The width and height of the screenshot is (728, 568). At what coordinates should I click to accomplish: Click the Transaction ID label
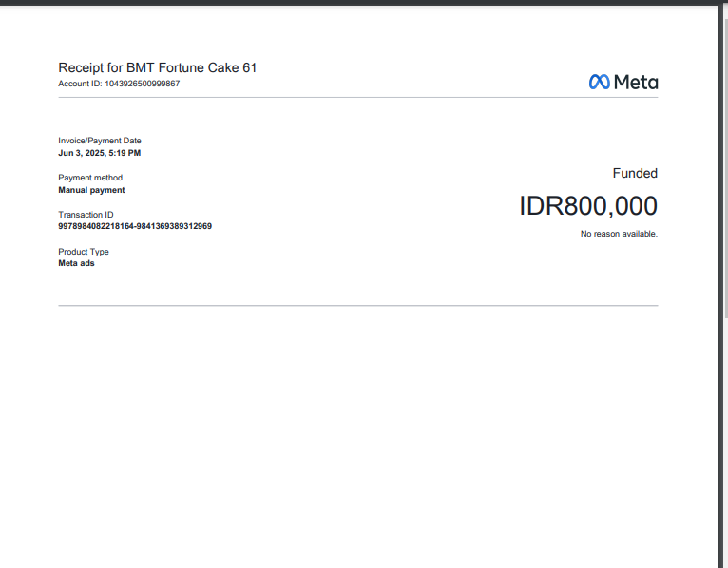(x=86, y=215)
